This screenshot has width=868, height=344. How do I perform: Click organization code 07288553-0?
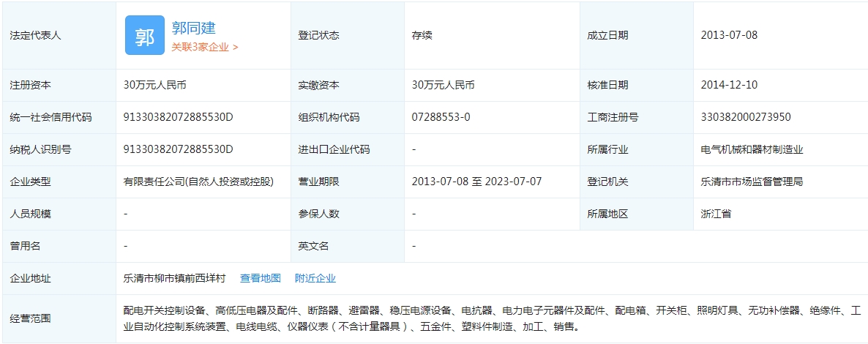point(441,117)
